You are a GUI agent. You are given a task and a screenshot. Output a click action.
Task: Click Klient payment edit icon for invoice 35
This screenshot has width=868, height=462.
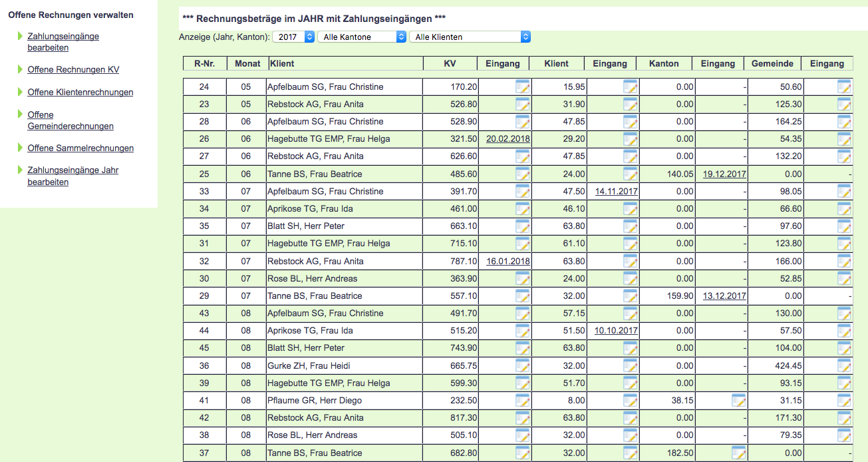pyautogui.click(x=630, y=226)
